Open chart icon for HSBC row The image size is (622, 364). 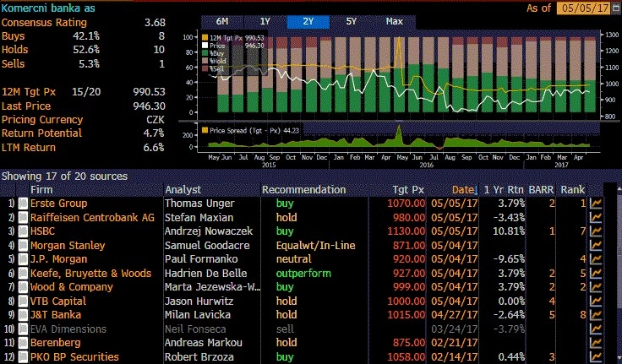point(596,231)
